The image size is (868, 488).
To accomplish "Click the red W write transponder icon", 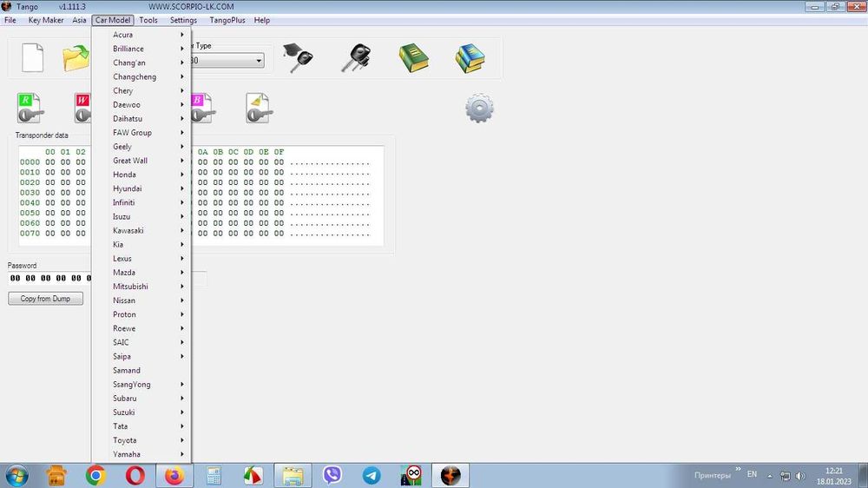I will 82,108.
